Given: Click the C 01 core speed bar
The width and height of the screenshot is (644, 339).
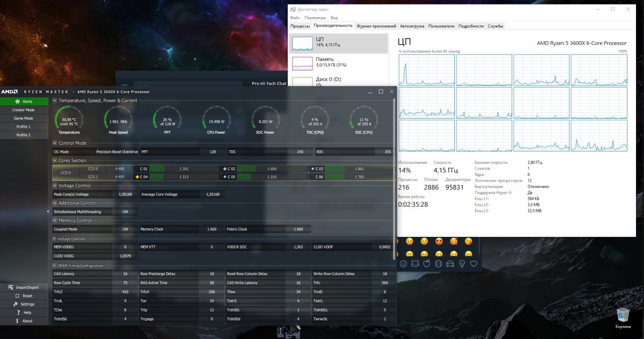Looking at the screenshot, I should tap(185, 169).
